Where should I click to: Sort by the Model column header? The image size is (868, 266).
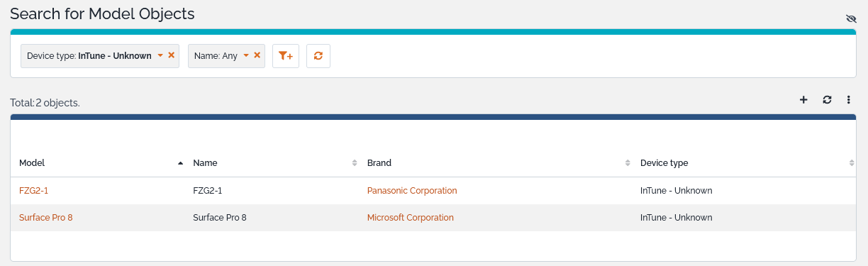pyautogui.click(x=32, y=163)
